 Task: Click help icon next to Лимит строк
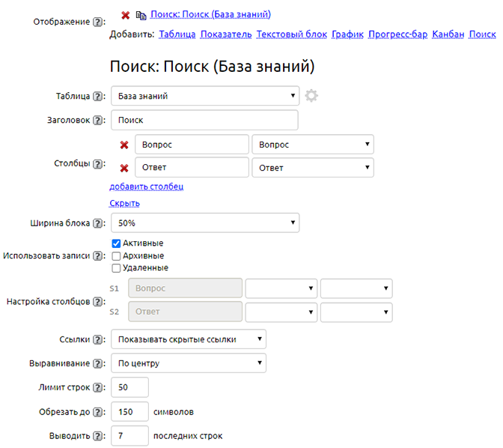(98, 387)
